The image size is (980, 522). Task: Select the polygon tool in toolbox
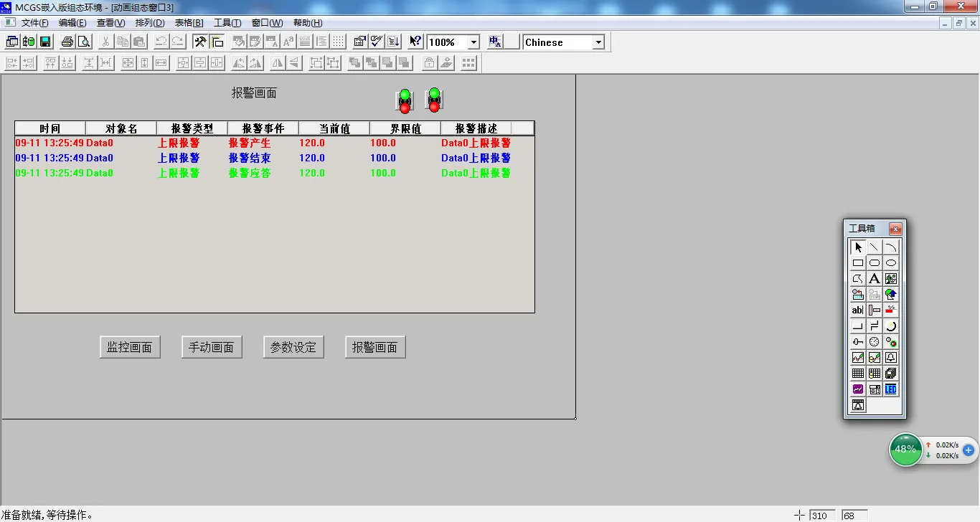coord(858,279)
